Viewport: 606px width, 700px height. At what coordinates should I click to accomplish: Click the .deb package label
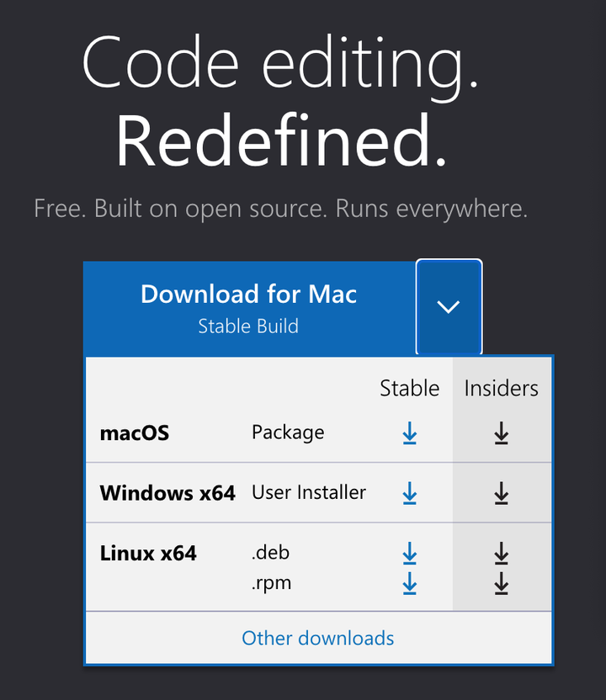(x=270, y=554)
